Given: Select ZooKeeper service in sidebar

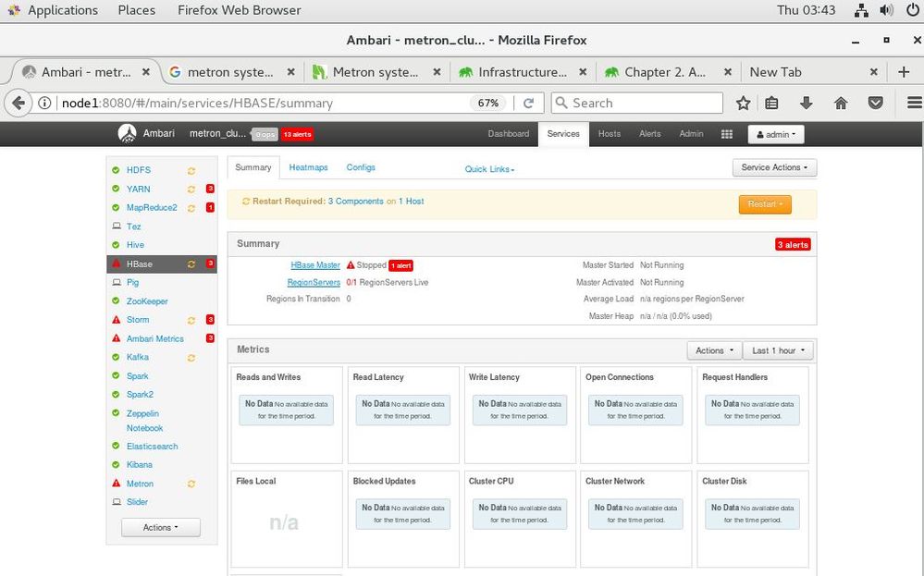Looking at the screenshot, I should [x=147, y=301].
